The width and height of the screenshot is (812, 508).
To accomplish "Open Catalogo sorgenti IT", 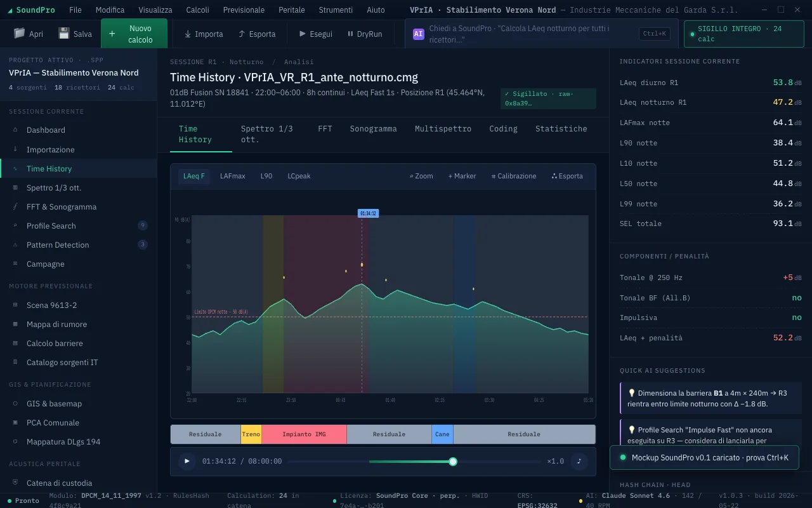I will 78,362.
